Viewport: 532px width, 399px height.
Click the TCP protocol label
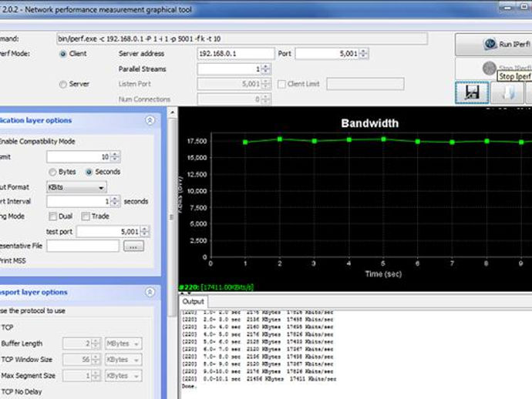coord(7,327)
